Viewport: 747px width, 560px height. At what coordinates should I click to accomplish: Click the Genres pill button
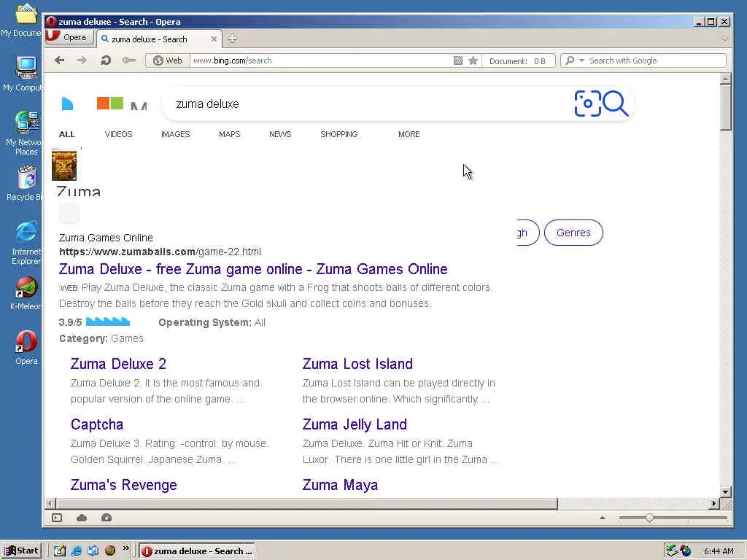[x=573, y=233]
